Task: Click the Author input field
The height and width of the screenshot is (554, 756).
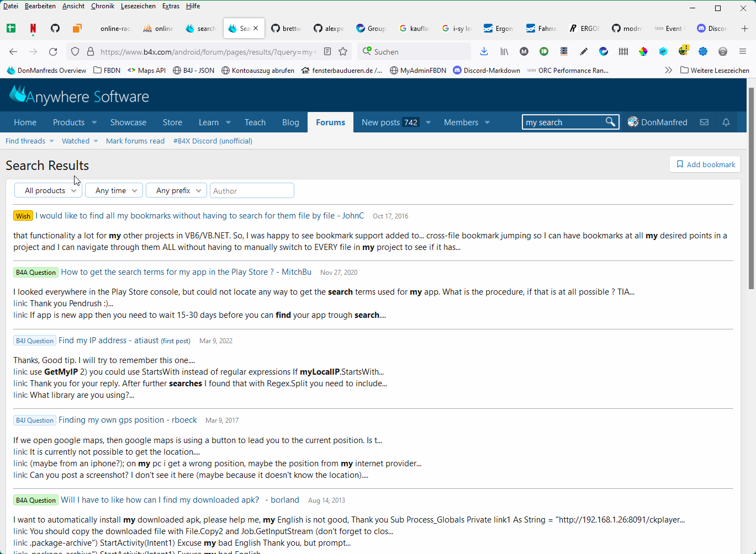Action: (x=252, y=190)
